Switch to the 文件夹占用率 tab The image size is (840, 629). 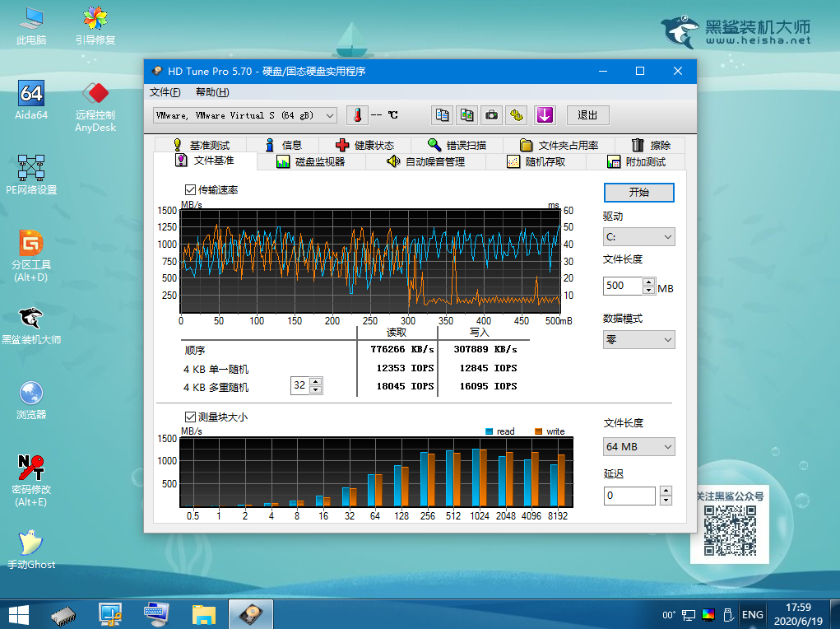tap(559, 146)
